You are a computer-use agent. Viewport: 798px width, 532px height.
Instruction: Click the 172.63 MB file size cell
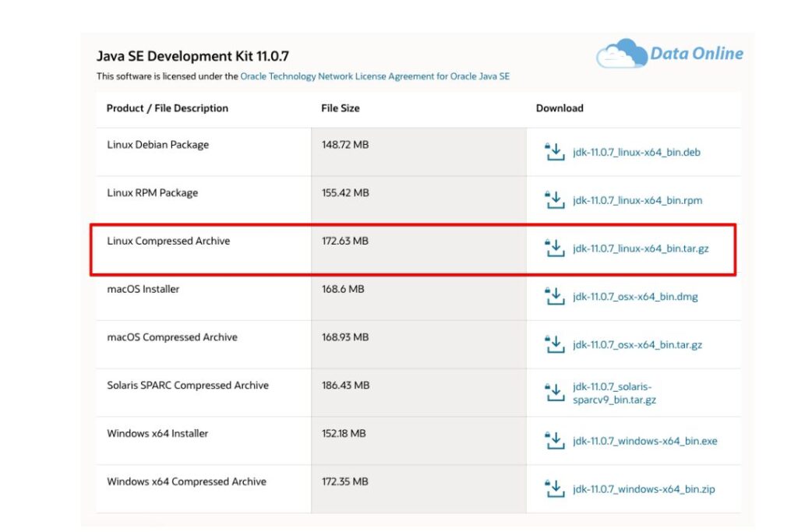pos(418,248)
